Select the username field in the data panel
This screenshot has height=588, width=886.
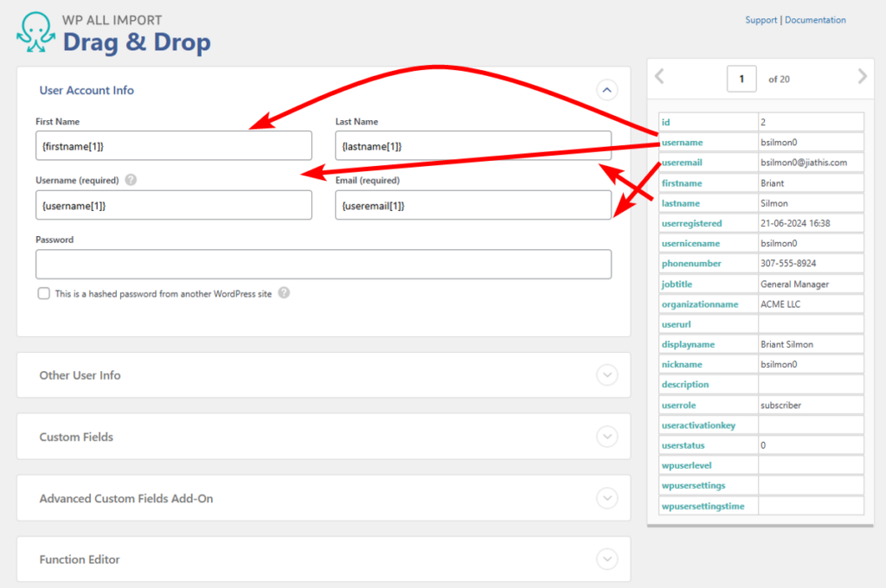[x=683, y=142]
